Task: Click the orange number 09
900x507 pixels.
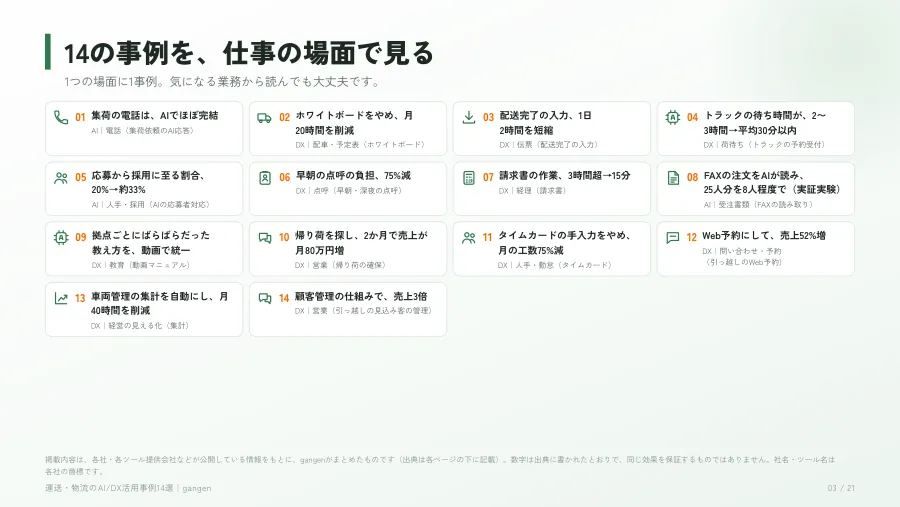Action: coord(80,238)
